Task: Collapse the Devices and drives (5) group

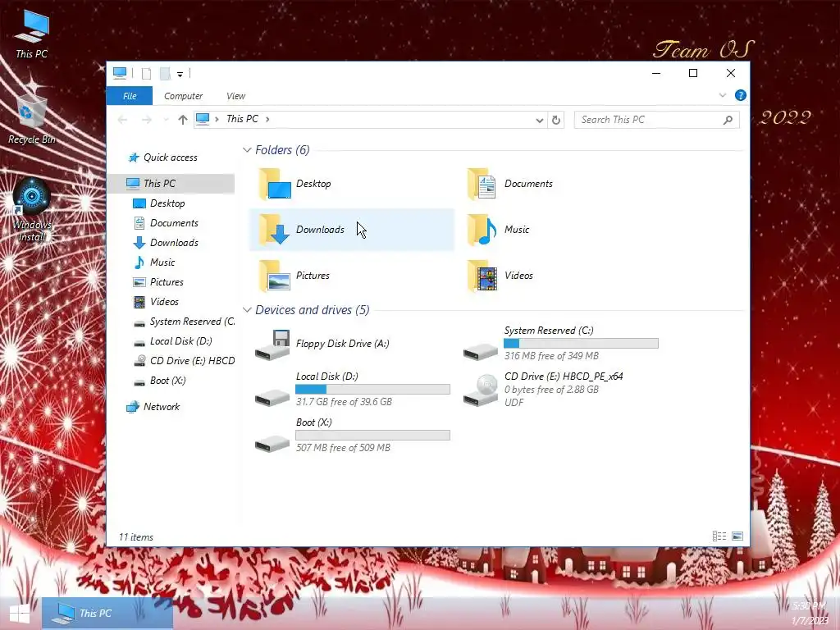Action: pos(247,309)
